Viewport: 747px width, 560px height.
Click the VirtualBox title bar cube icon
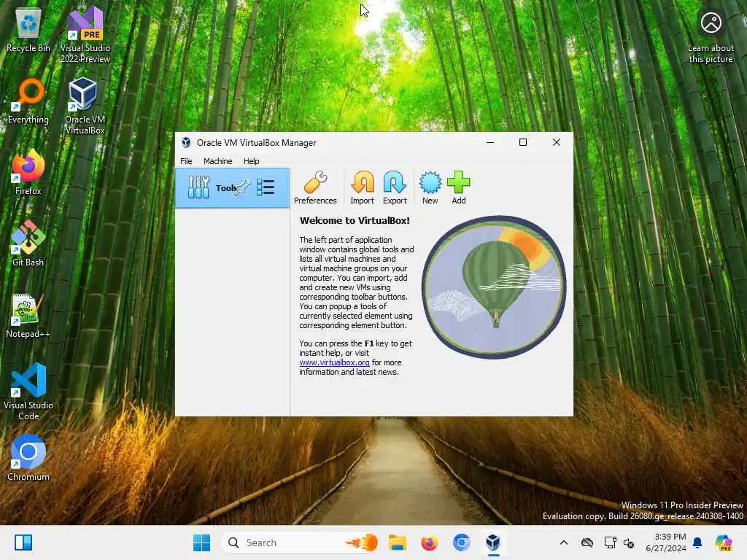click(186, 142)
